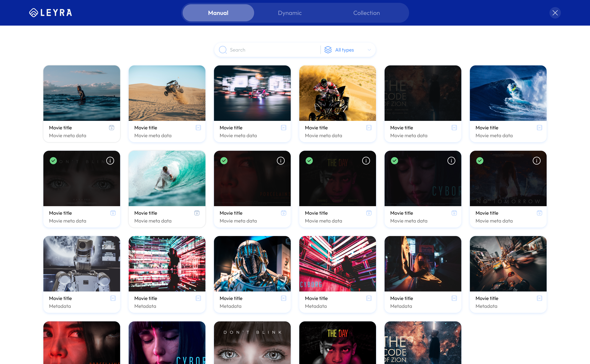Deselect the Porcelains card green checkmark
The height and width of the screenshot is (364, 590).
pyautogui.click(x=224, y=160)
